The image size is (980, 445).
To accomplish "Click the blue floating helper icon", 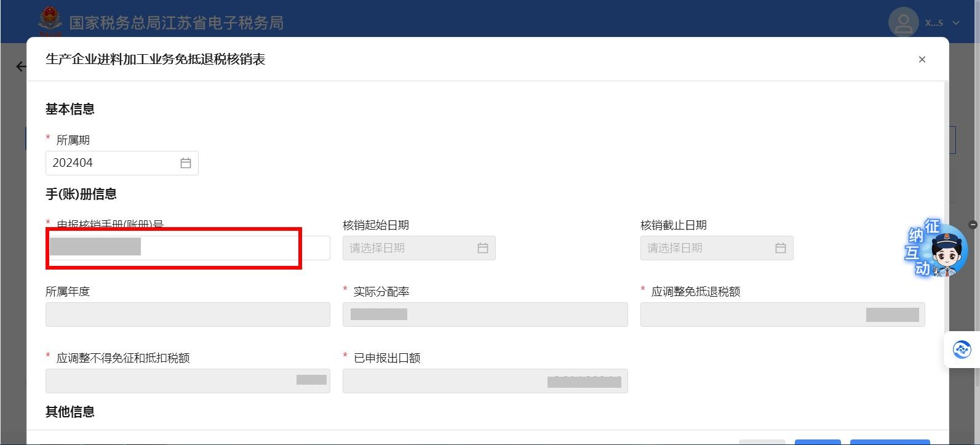I will click(962, 350).
